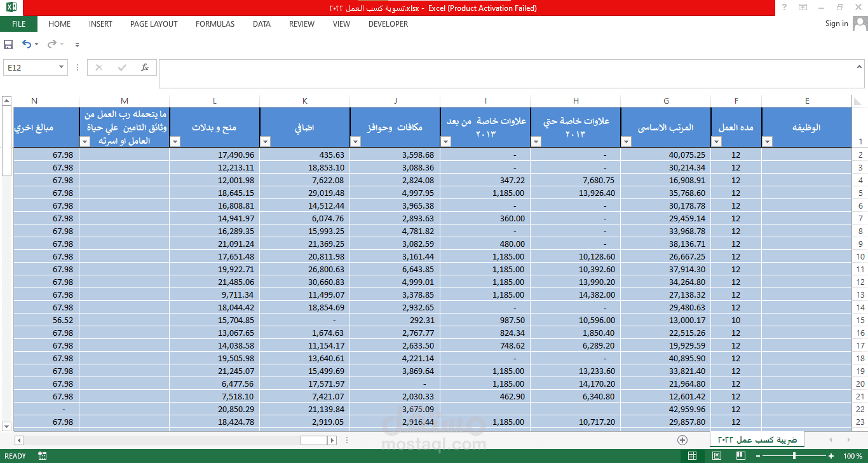
Task: Add a new sheet with plus button
Action: click(682, 440)
